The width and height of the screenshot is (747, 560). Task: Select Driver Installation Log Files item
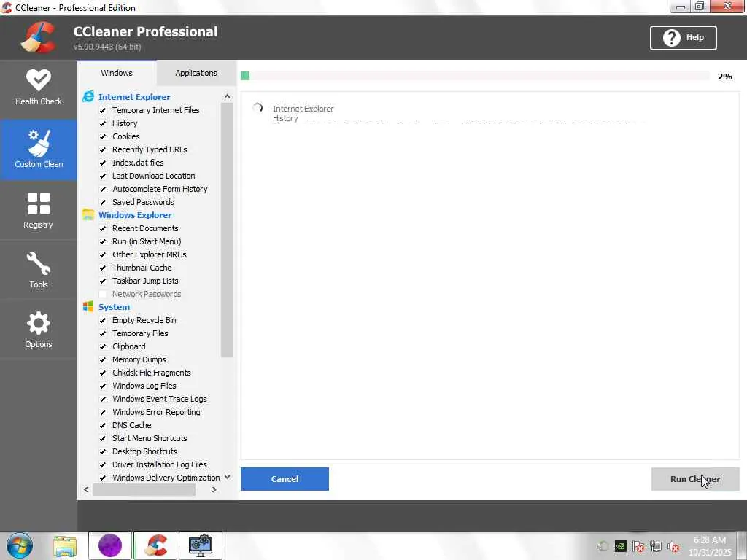[160, 464]
